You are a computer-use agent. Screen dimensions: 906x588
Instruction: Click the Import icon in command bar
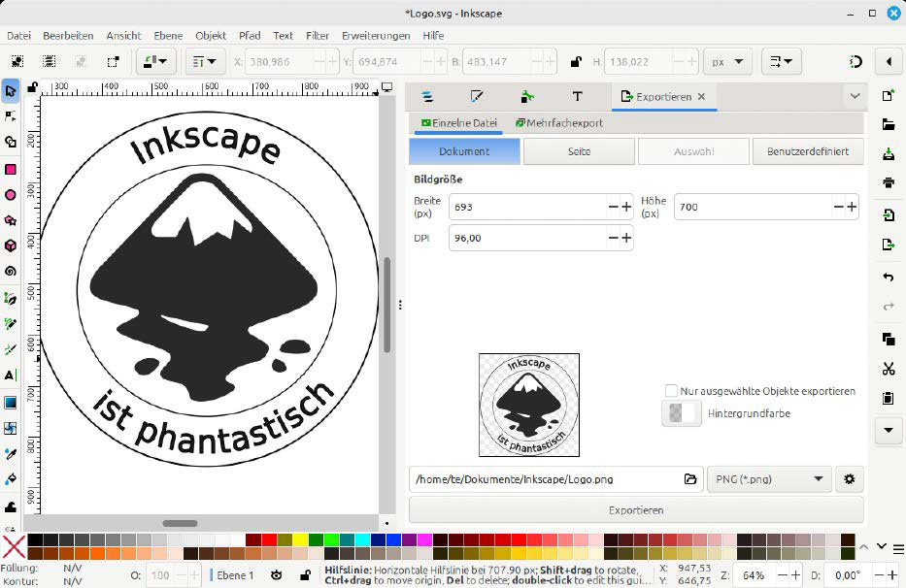tap(889, 215)
